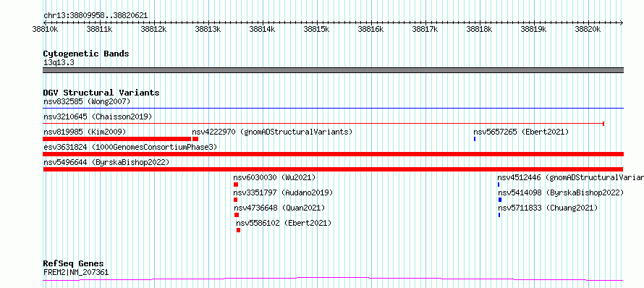
Task: Select the nsv6030030 (Wu2021) label
Action: (274, 177)
